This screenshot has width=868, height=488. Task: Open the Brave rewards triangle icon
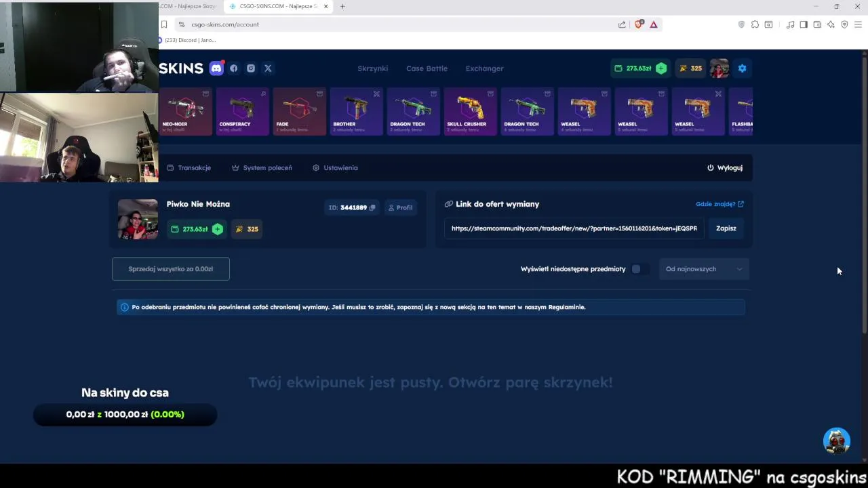tap(654, 24)
